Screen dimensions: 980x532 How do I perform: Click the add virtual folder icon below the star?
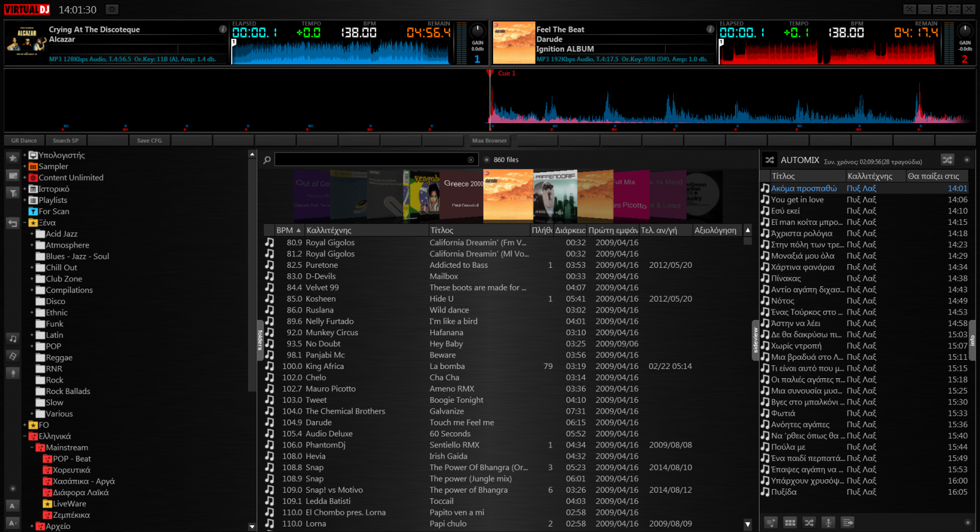tap(13, 175)
